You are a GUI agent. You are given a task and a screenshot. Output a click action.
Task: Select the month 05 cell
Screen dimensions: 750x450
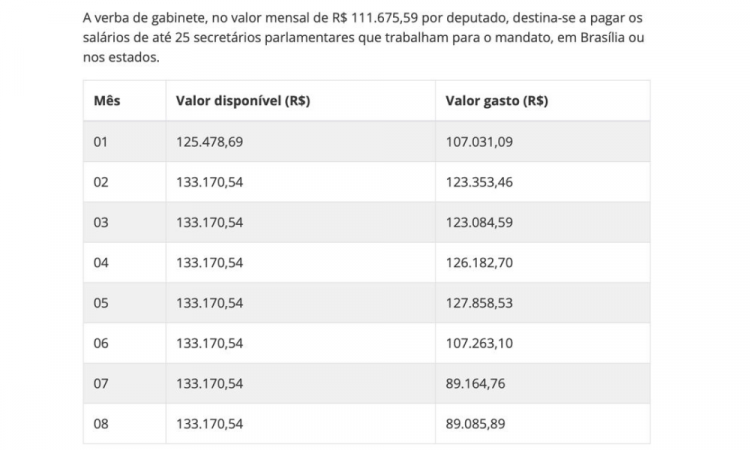(x=101, y=303)
